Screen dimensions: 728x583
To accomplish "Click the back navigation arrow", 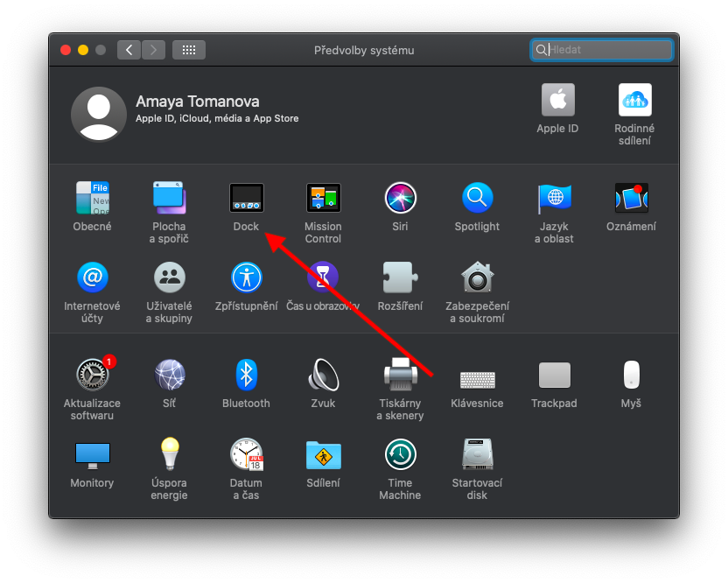I will (129, 50).
